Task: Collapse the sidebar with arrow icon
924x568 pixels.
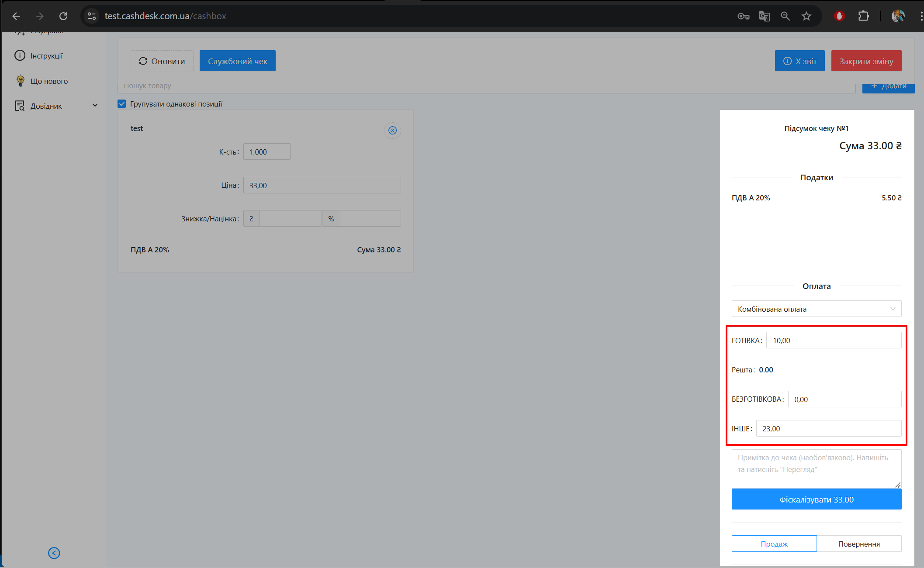Action: tap(54, 553)
